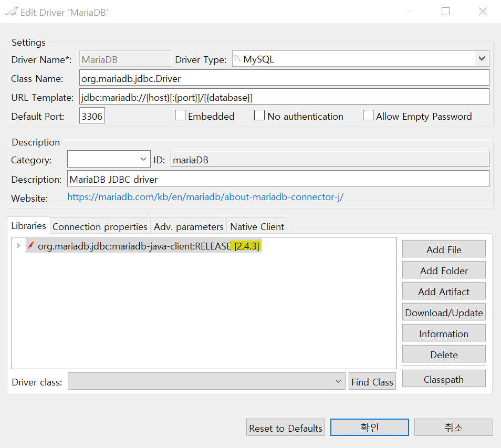Maximize the Edit Driver window
Image resolution: width=501 pixels, height=448 pixels.
[445, 12]
